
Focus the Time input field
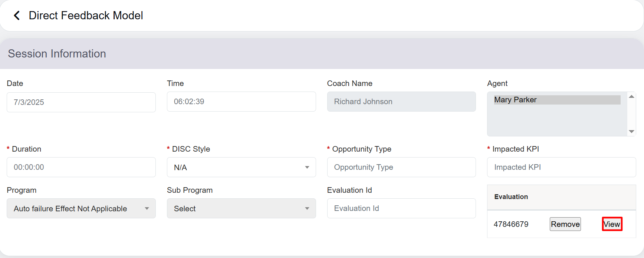tap(241, 102)
